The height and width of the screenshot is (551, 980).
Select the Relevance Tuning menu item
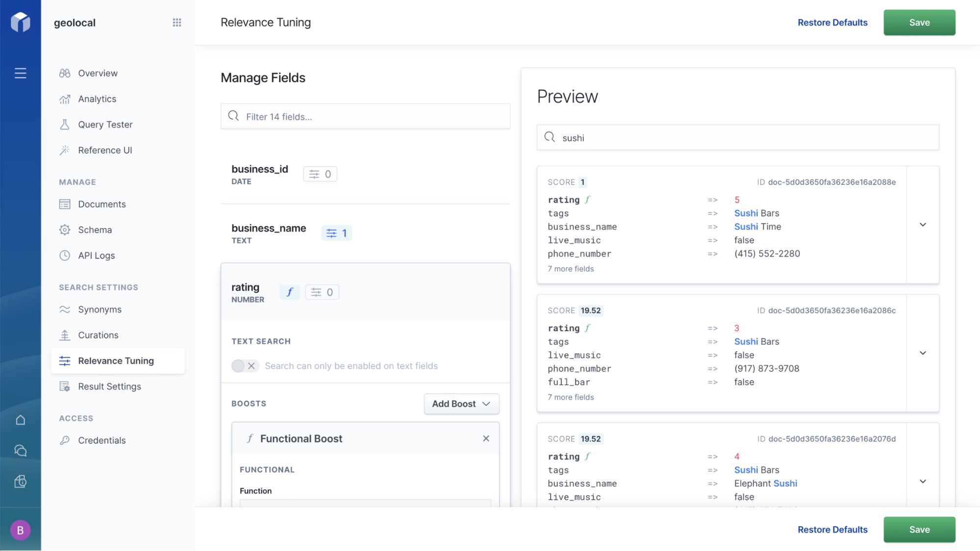tap(116, 360)
